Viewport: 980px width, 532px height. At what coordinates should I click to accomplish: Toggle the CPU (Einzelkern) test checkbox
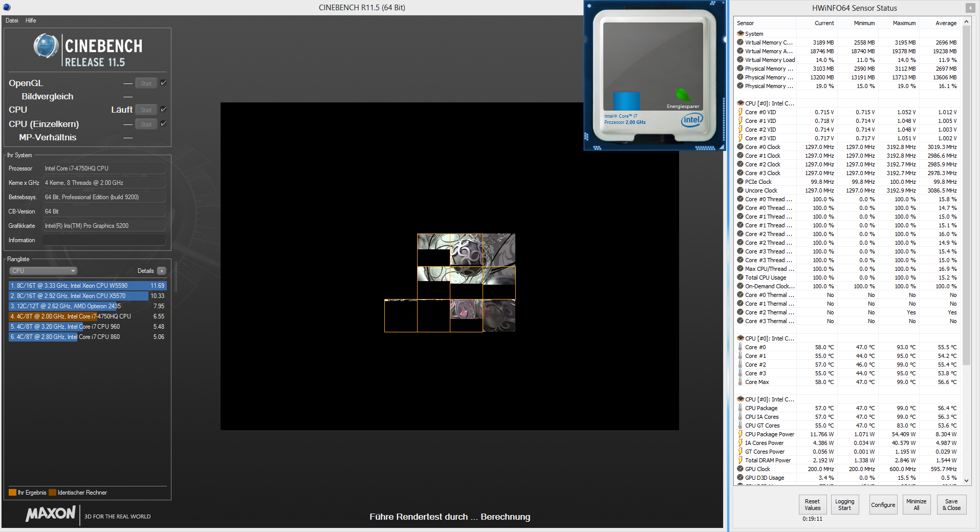(163, 123)
